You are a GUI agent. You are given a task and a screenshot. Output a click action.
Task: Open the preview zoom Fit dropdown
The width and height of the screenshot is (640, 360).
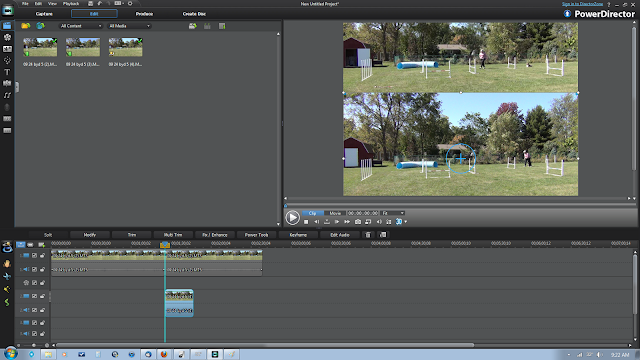point(393,213)
